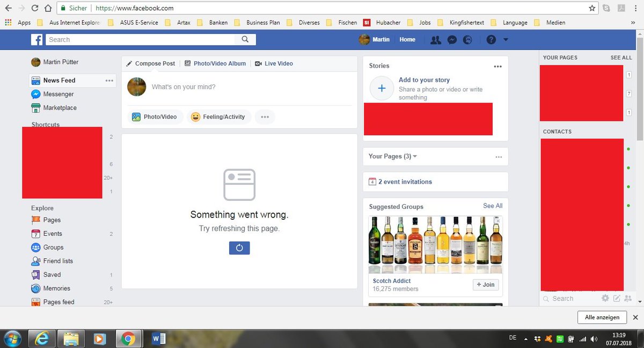Select the Compose Post tab
Image resolution: width=644 pixels, height=348 pixels.
pos(150,63)
